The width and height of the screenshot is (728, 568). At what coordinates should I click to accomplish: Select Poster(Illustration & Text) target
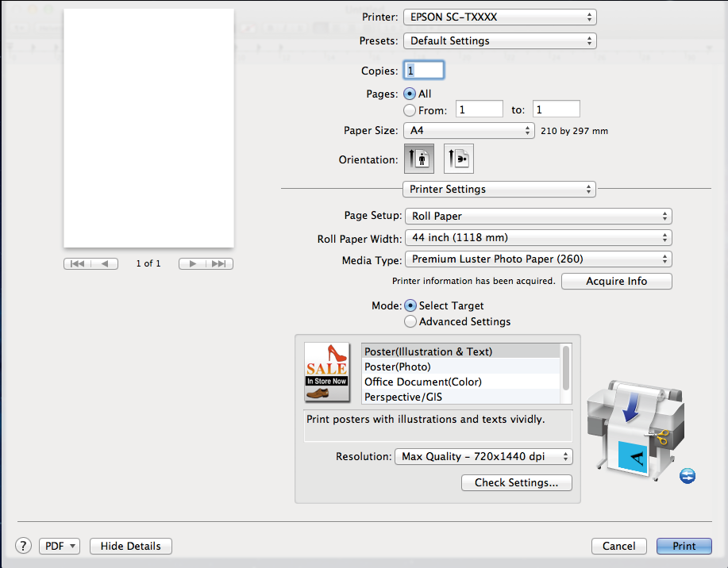point(461,351)
